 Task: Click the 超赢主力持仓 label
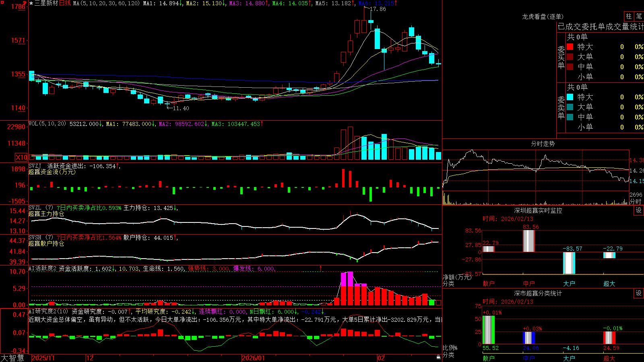pos(46,214)
